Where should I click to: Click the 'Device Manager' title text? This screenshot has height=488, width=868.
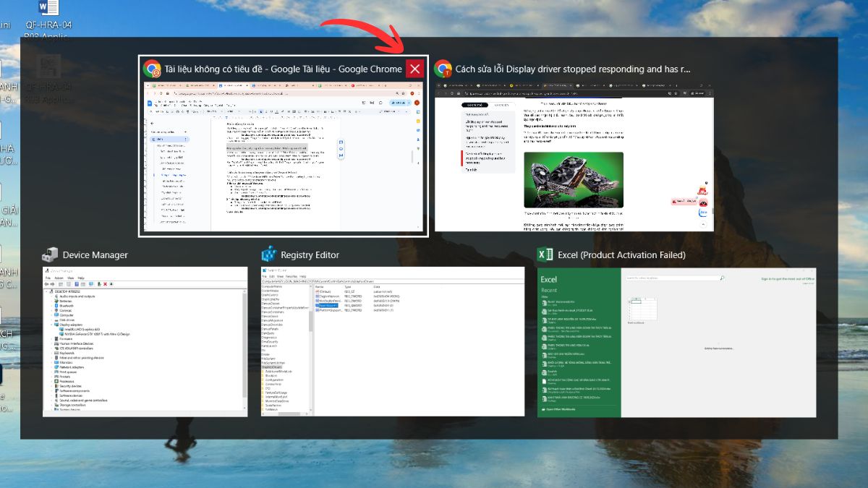95,254
